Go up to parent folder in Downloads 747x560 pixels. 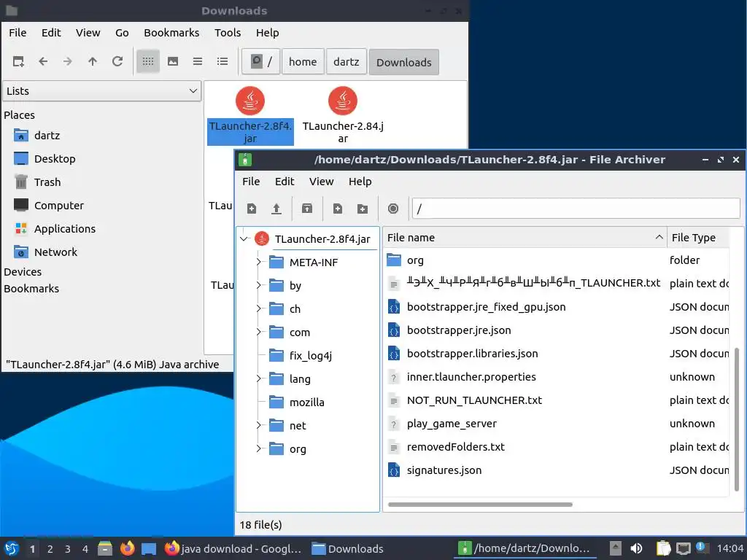click(93, 61)
